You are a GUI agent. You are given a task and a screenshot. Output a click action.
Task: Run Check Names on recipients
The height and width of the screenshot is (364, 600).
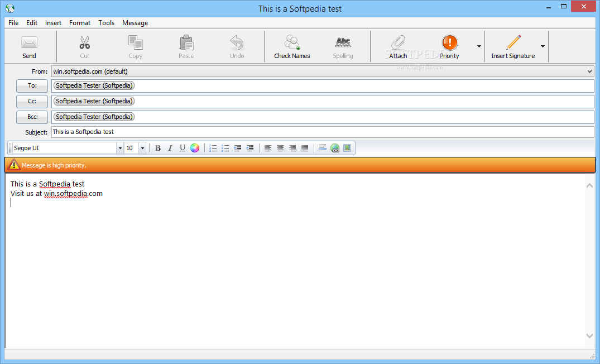point(292,47)
